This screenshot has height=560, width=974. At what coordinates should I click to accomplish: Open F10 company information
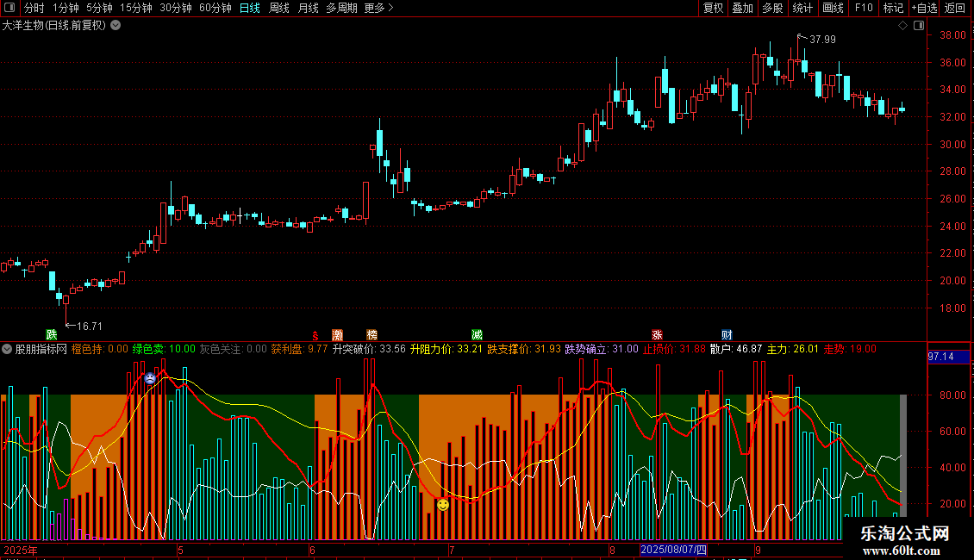pyautogui.click(x=864, y=8)
